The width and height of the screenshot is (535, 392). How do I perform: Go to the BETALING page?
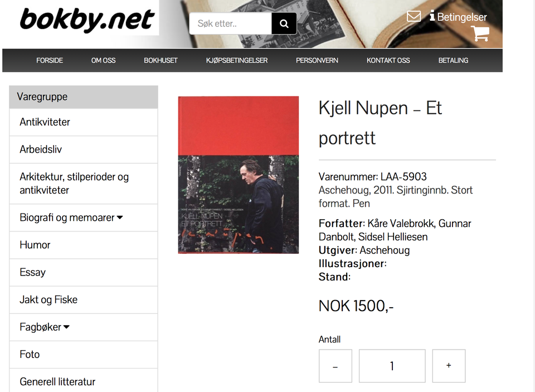453,60
